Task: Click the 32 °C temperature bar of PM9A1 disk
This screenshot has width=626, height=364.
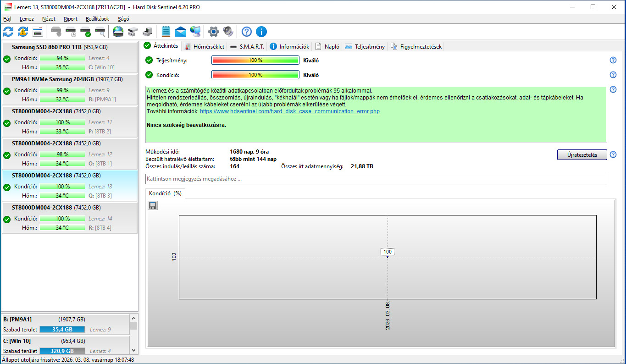Action: coord(62,99)
